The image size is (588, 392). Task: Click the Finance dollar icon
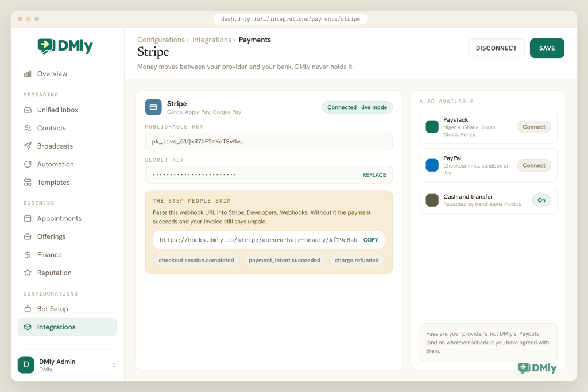coord(28,254)
